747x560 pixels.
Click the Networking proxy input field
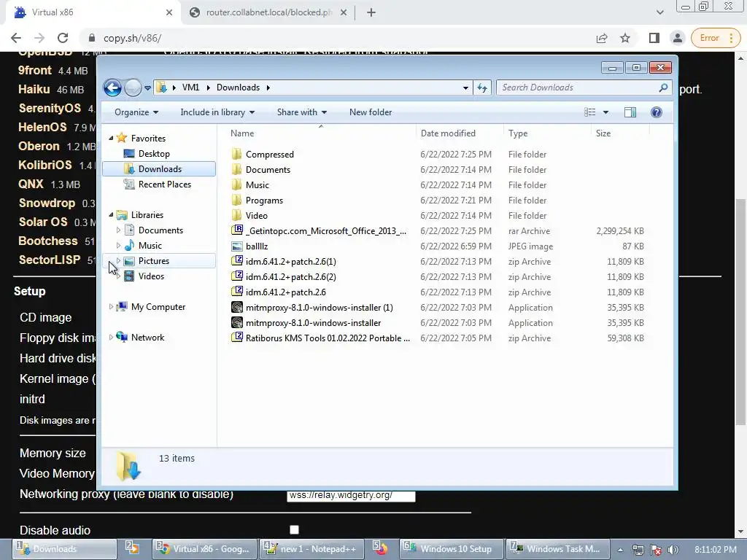click(x=351, y=496)
